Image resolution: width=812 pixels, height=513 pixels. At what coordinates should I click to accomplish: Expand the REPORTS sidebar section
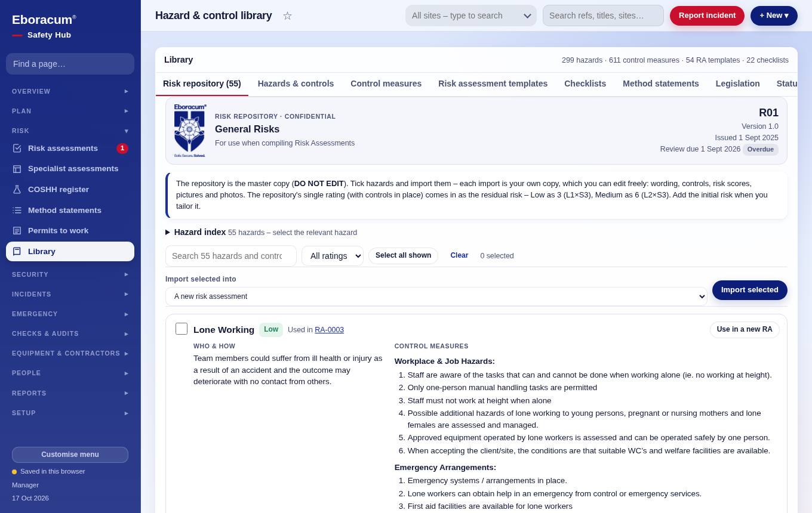[x=70, y=393]
